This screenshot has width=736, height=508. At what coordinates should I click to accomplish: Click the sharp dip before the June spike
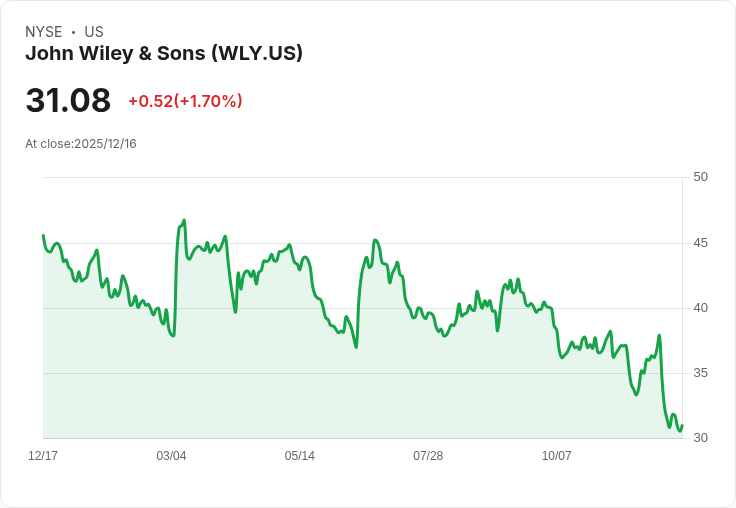356,347
